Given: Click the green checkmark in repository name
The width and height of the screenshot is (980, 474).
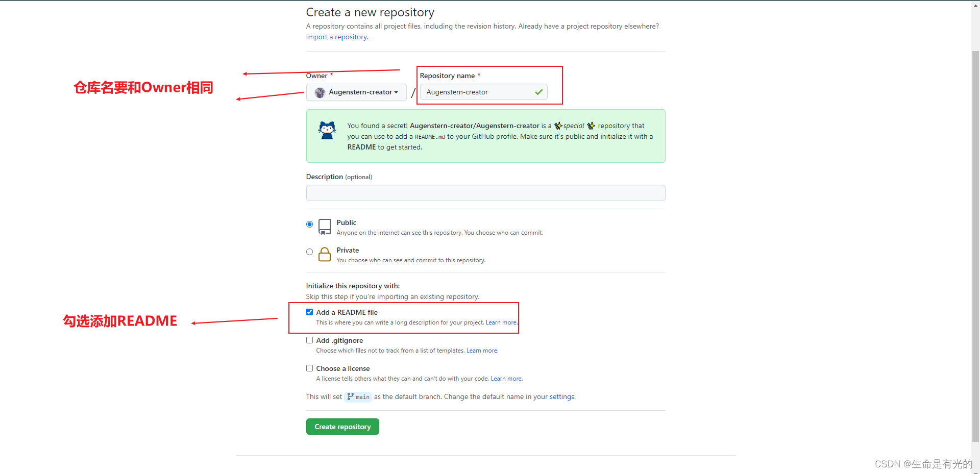Looking at the screenshot, I should [x=538, y=92].
